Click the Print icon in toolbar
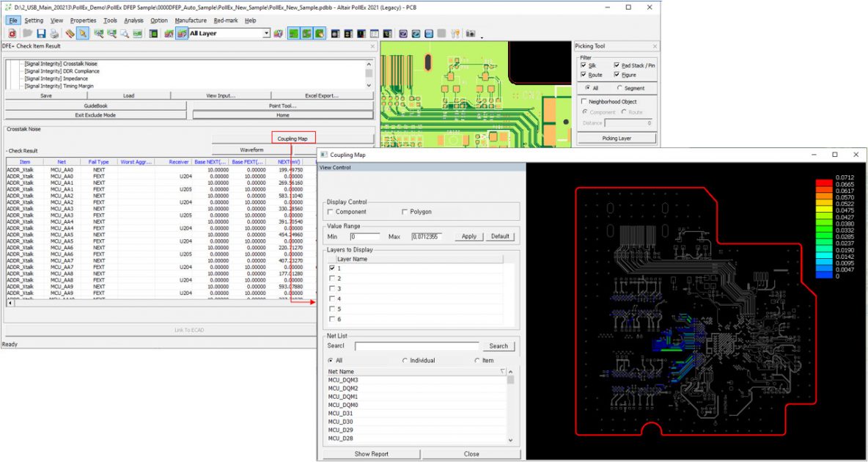868x462 pixels. click(x=55, y=34)
